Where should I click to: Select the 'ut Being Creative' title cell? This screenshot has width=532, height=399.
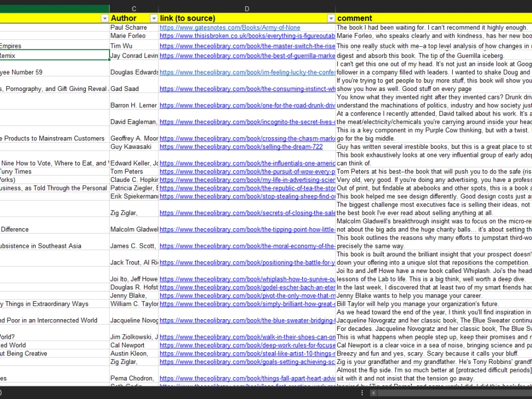pyautogui.click(x=55, y=354)
